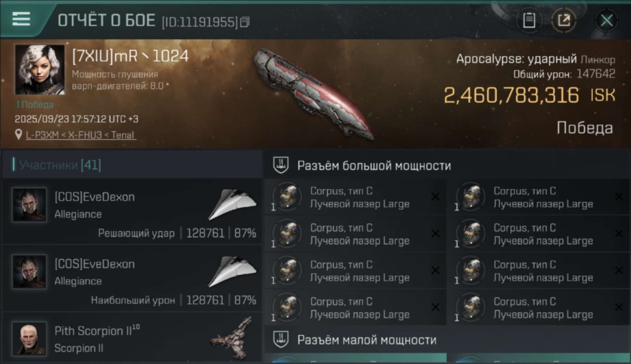
Task: Open the Tenal region link
Action: point(122,135)
